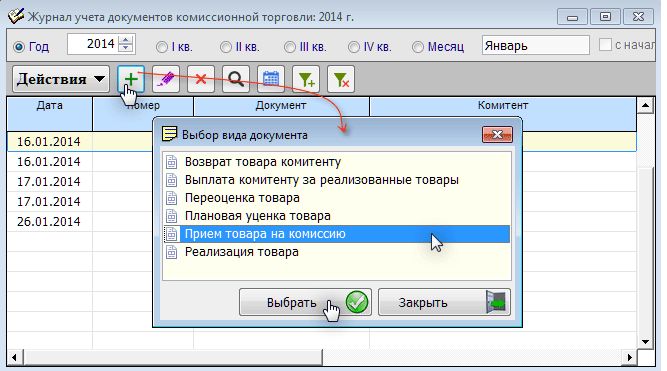
Task: Maximize the journal window
Action: click(x=605, y=17)
